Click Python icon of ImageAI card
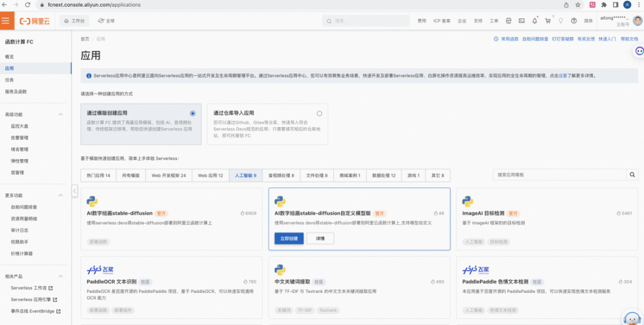Screen dimensions: 644x325 pos(467,202)
